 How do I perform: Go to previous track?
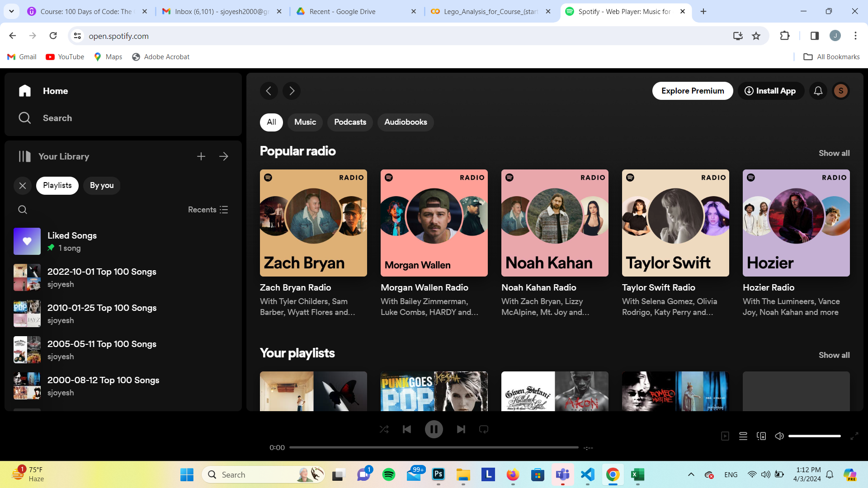(x=407, y=429)
